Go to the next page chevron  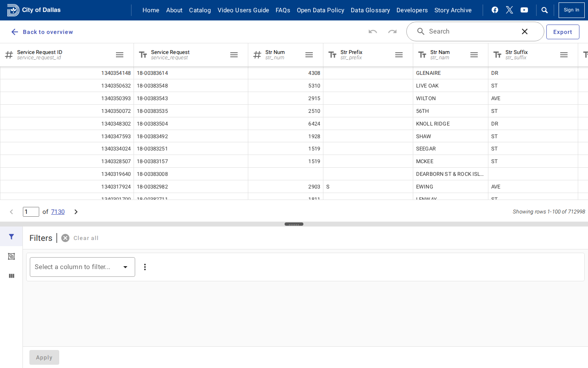76,212
